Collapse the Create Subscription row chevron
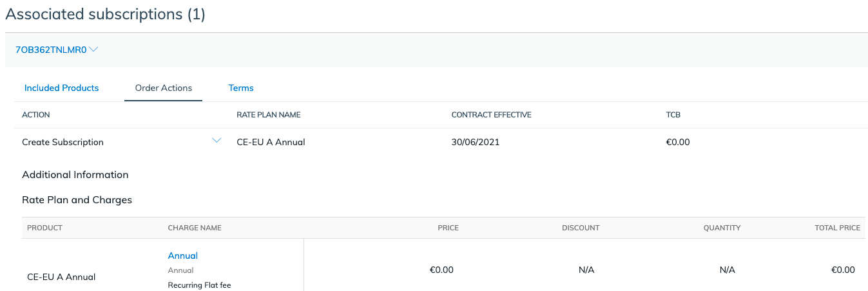The image size is (868, 291). (217, 141)
